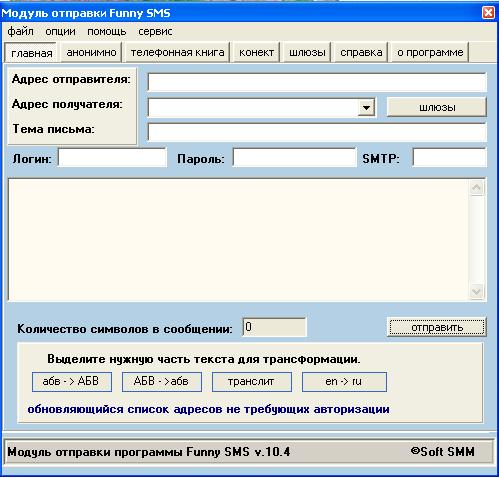Switch to the главная tab
Image resolution: width=499 pixels, height=478 pixels.
(x=31, y=53)
